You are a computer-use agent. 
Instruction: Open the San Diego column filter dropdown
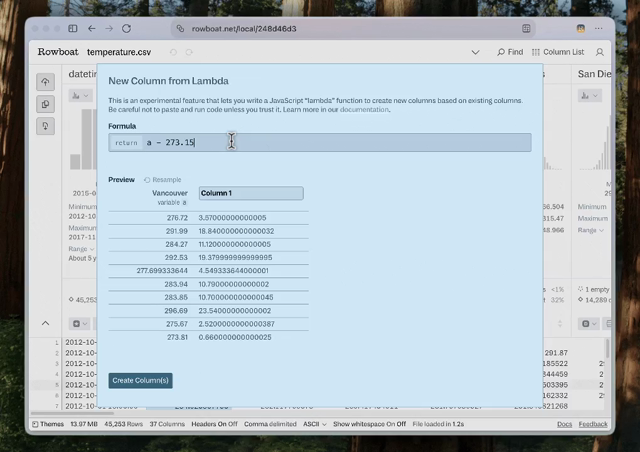(x=589, y=324)
